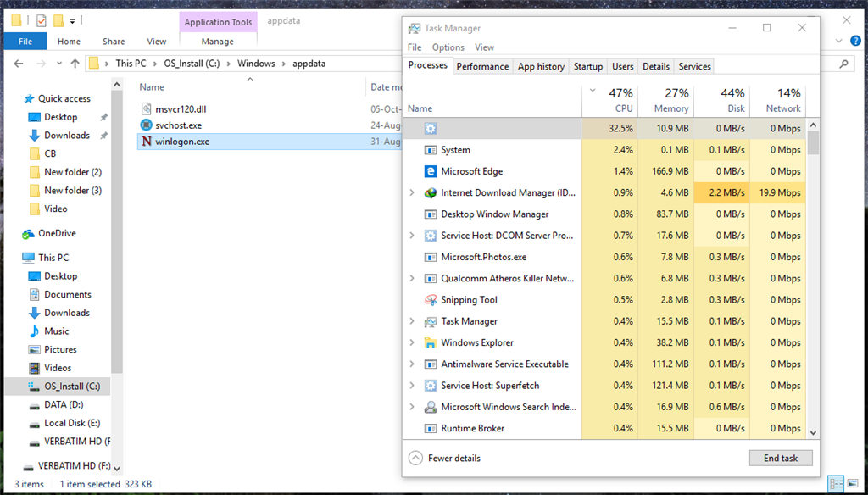Image resolution: width=868 pixels, height=495 pixels.
Task: Open the View menu in Task Manager
Action: click(484, 47)
